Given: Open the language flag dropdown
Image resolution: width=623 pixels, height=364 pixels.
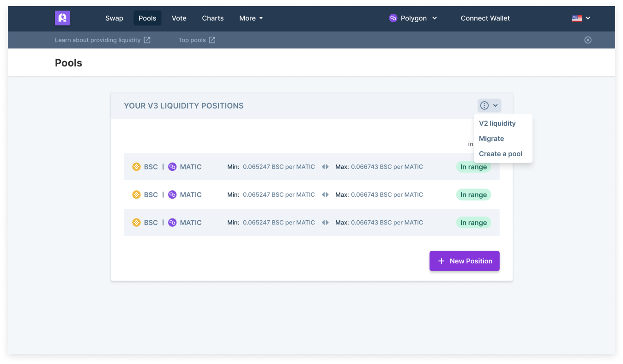Looking at the screenshot, I should pyautogui.click(x=581, y=18).
